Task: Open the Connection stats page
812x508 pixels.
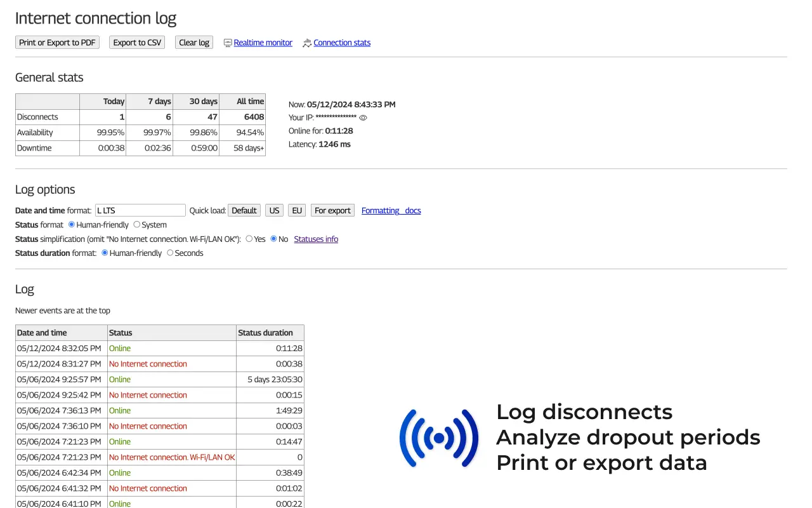Action: 342,43
